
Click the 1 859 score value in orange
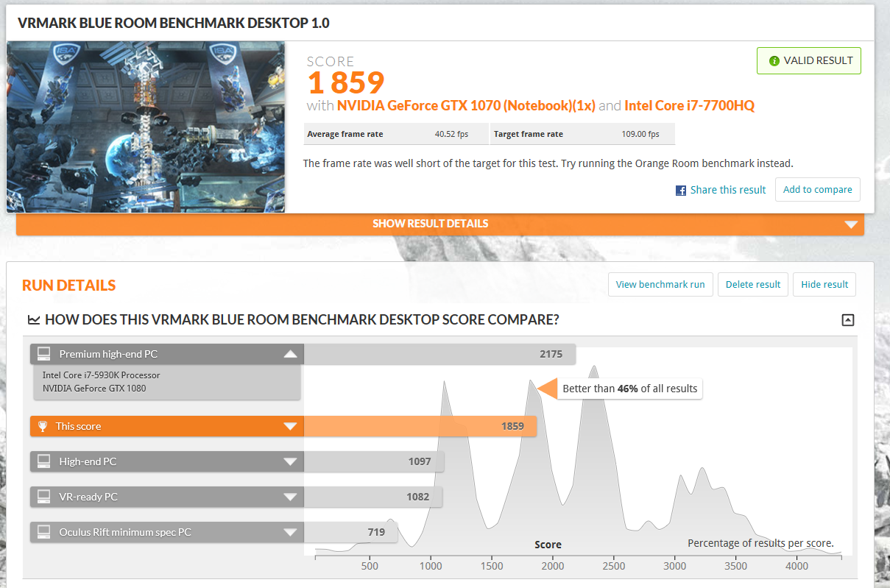345,82
